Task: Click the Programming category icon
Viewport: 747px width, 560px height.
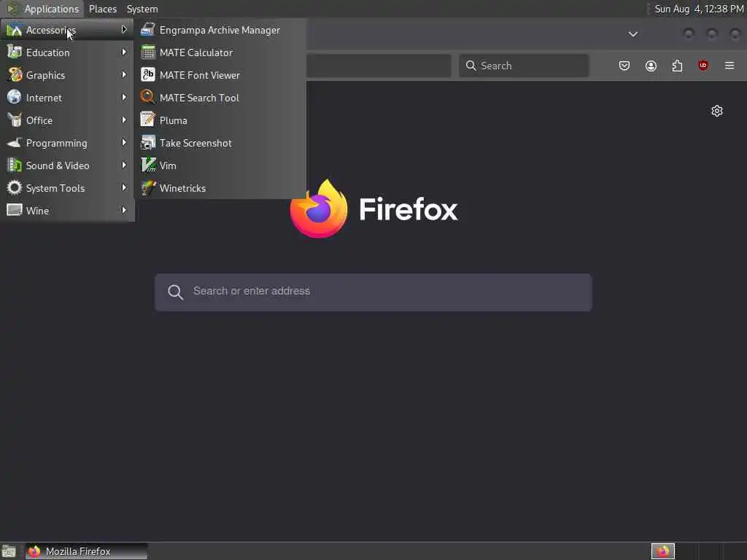Action: click(15, 142)
